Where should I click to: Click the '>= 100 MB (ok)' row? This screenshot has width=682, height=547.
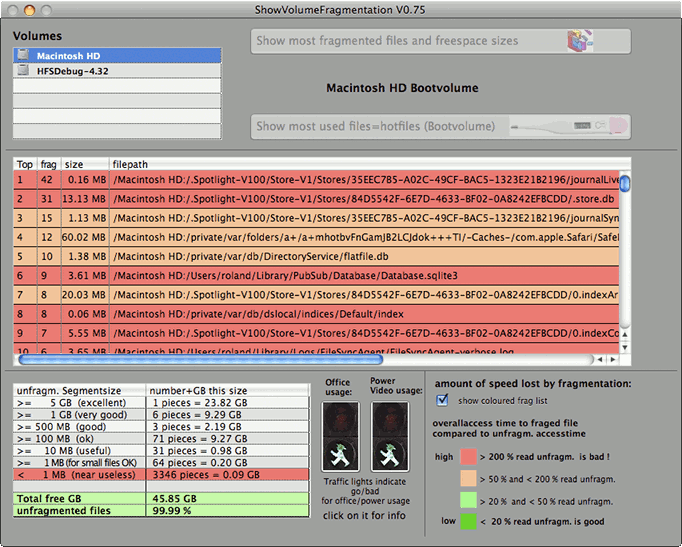(x=161, y=439)
